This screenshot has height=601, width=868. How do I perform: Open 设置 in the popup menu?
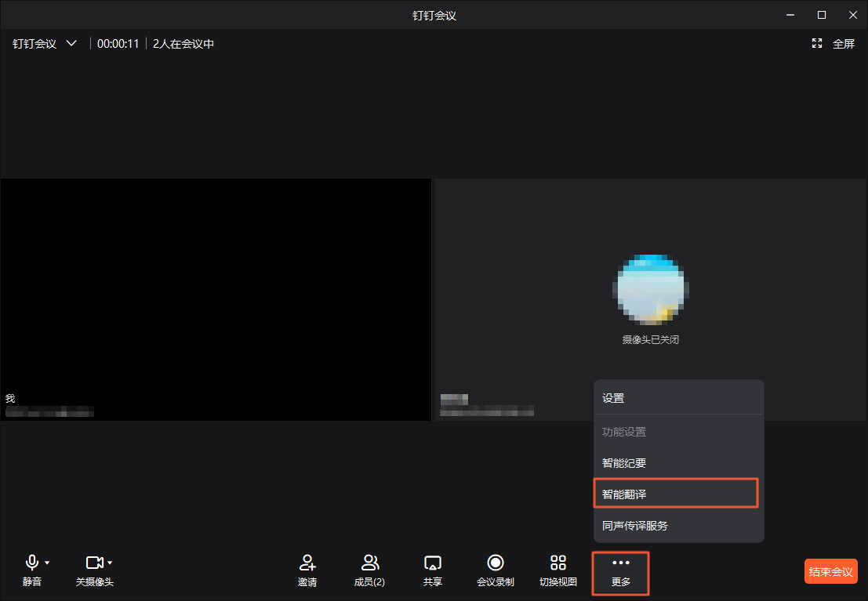(679, 398)
